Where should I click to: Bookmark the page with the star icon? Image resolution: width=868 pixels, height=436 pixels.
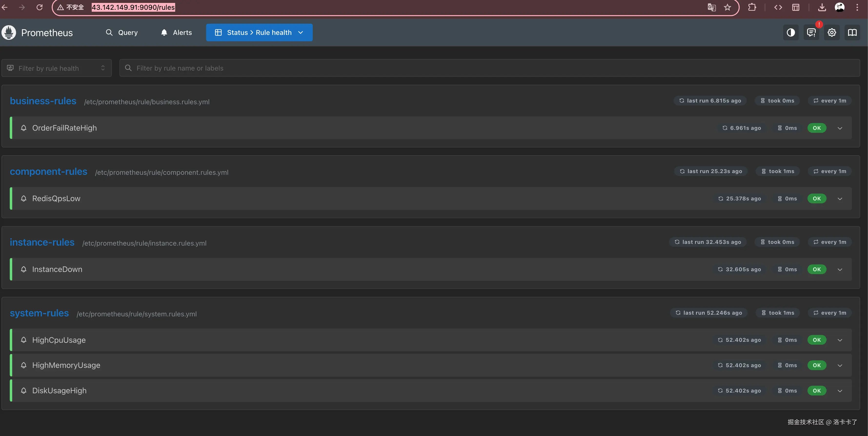point(727,7)
